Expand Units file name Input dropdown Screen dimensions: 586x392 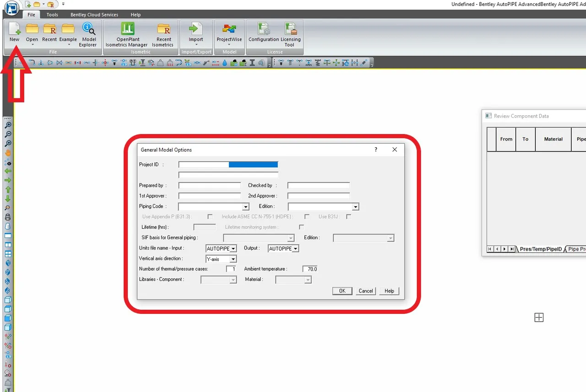coord(233,248)
